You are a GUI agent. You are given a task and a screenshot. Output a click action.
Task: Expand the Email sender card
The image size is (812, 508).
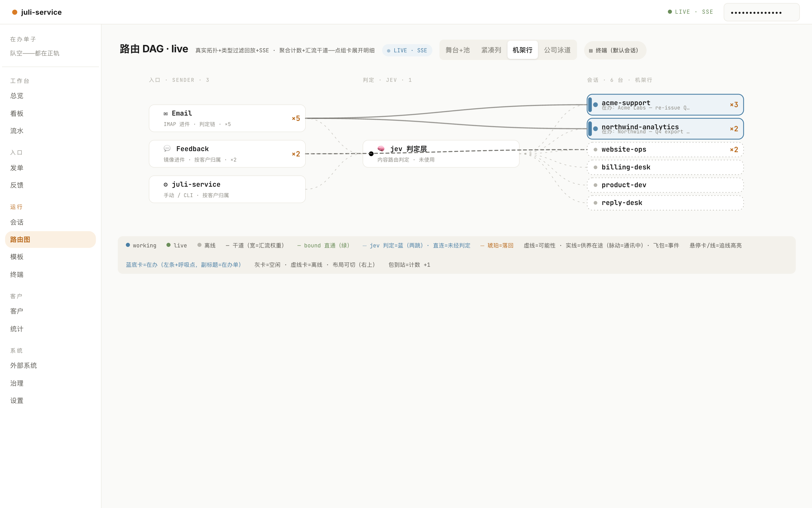[227, 118]
